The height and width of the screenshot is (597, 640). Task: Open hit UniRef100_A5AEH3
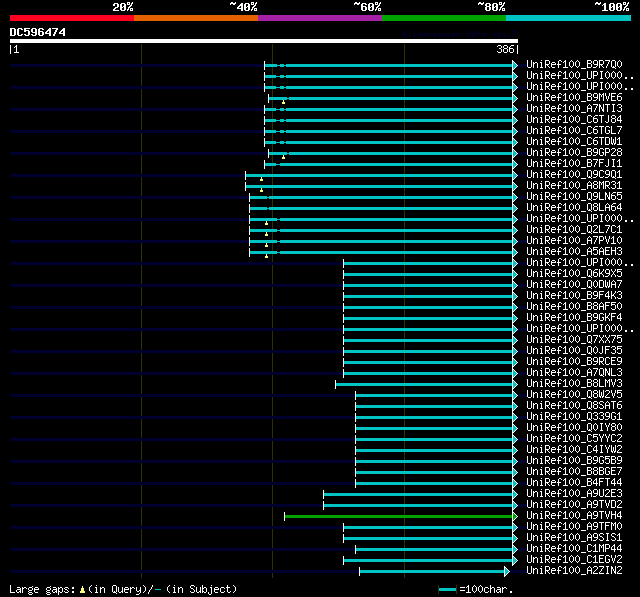point(574,252)
